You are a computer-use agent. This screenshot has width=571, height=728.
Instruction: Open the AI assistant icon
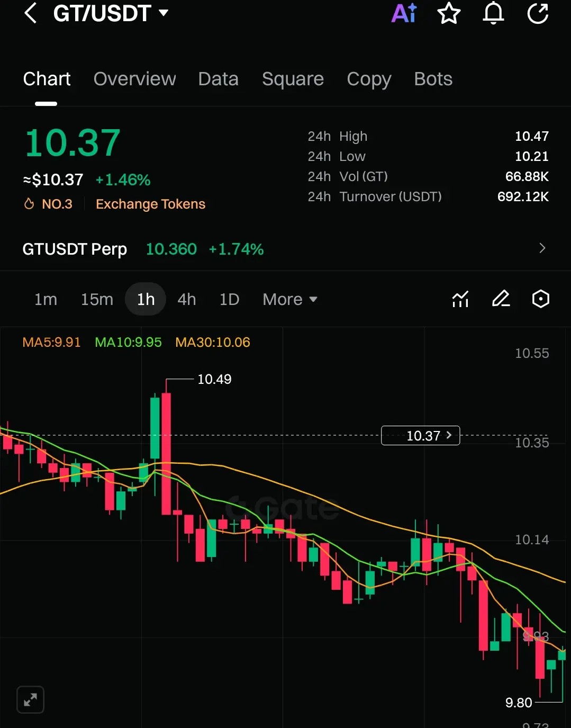click(x=404, y=13)
